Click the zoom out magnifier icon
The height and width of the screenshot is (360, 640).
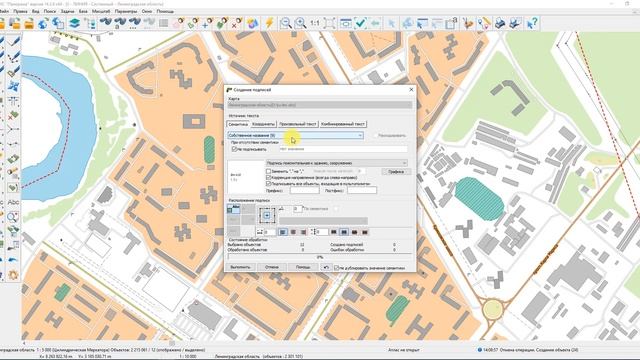coord(285,23)
